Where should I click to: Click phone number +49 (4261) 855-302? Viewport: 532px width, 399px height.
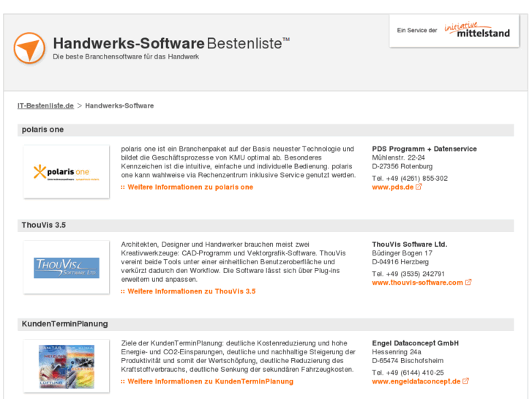pos(417,179)
